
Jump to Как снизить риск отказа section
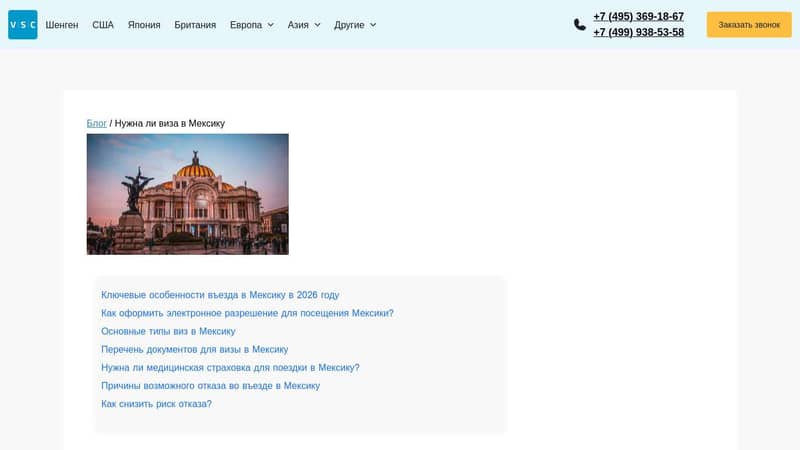click(x=156, y=404)
